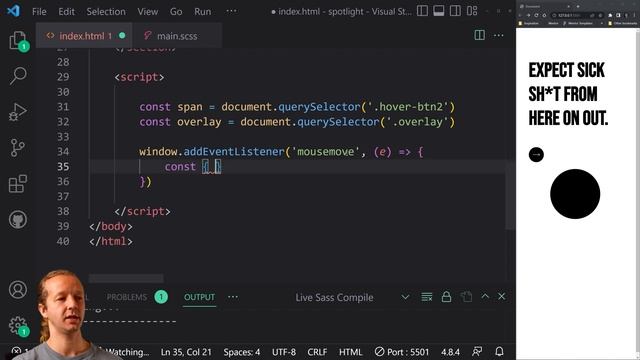Screen dimensions: 640x360
Task: Open Customize Layout icon
Action: pos(472,11)
